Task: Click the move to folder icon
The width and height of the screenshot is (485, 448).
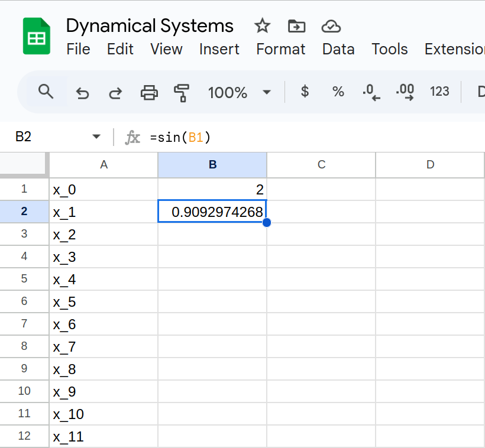Action: coord(296,26)
